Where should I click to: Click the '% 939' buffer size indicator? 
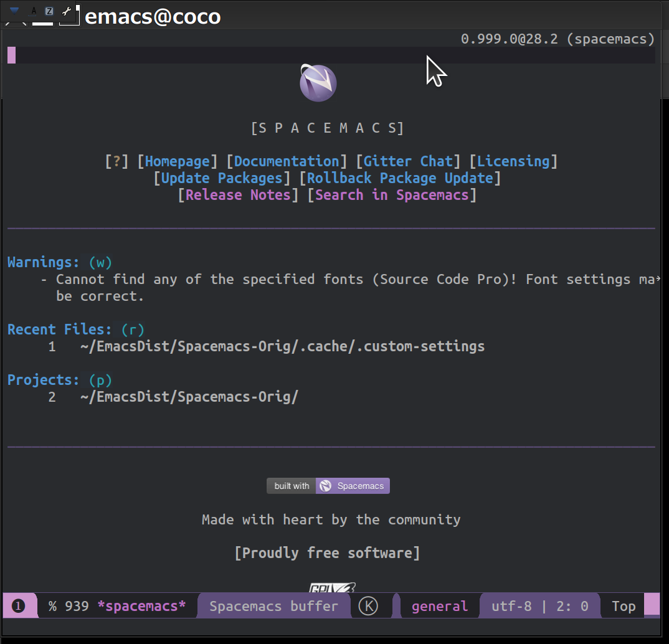[69, 606]
